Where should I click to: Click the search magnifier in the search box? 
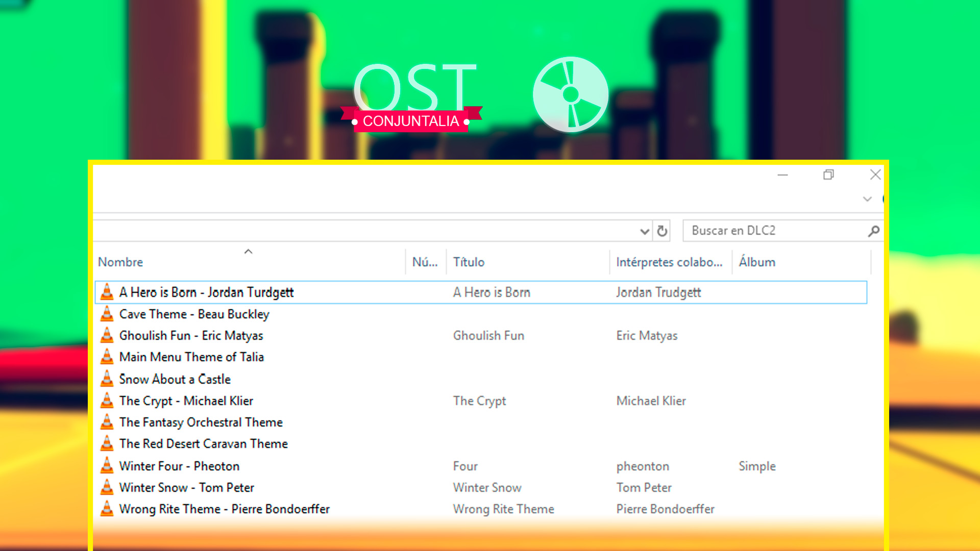point(874,231)
